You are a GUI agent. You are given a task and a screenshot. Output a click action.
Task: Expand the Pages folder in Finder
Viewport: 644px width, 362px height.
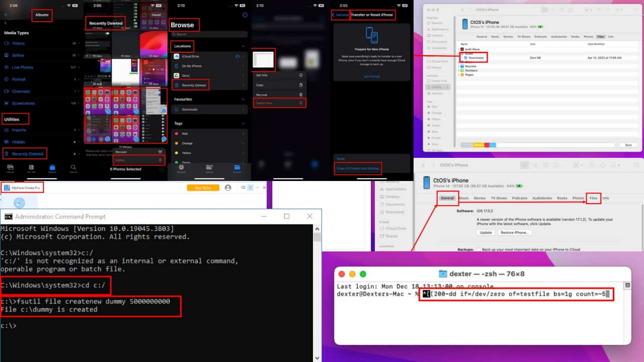pos(459,74)
